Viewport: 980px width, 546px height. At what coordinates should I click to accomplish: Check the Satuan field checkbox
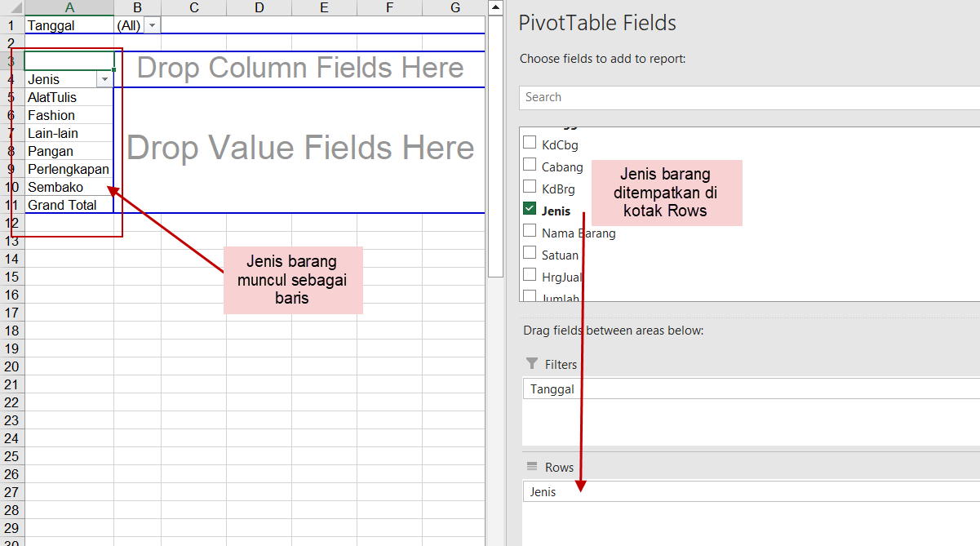[x=530, y=254]
